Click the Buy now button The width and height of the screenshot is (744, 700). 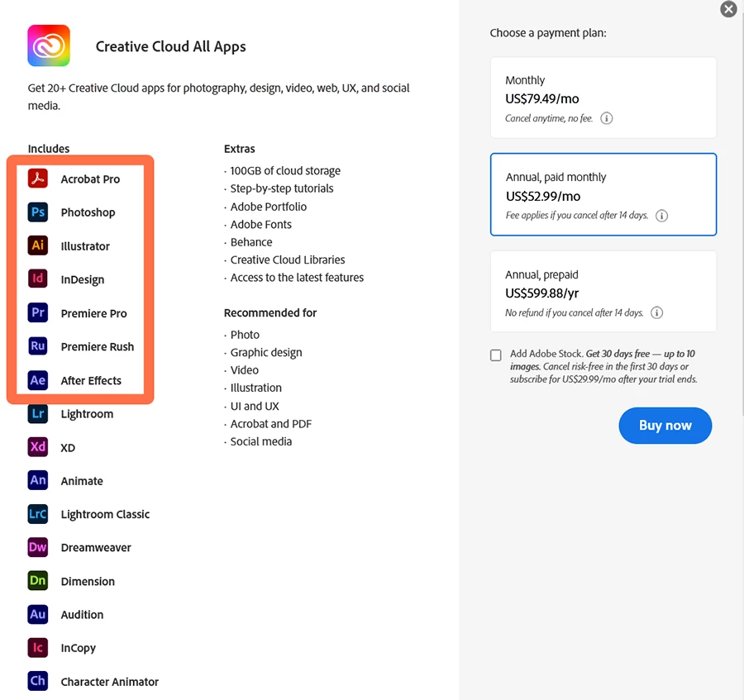pos(665,426)
